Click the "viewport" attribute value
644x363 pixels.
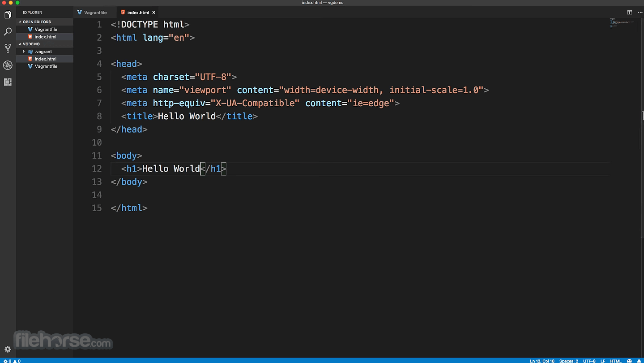pos(205,90)
